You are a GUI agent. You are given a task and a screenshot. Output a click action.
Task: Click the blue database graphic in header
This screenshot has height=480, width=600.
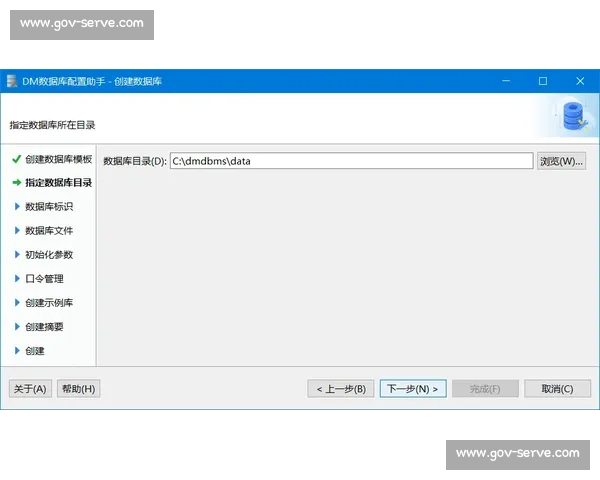click(574, 116)
